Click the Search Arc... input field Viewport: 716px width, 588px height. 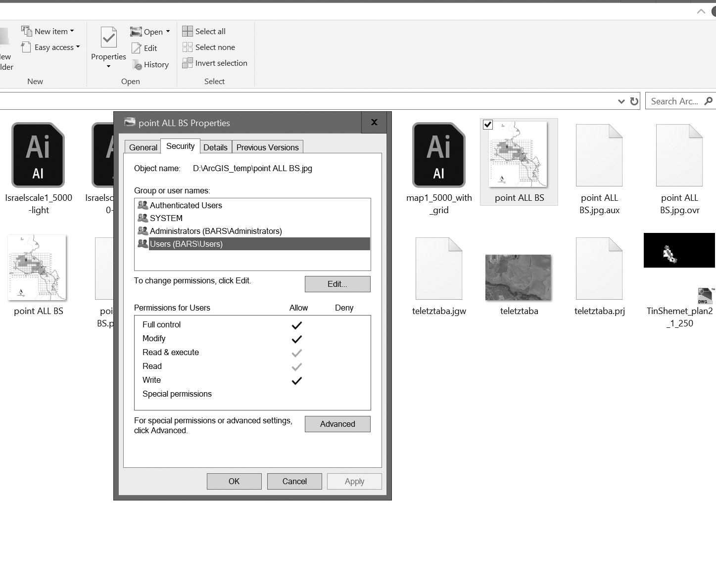tap(674, 101)
